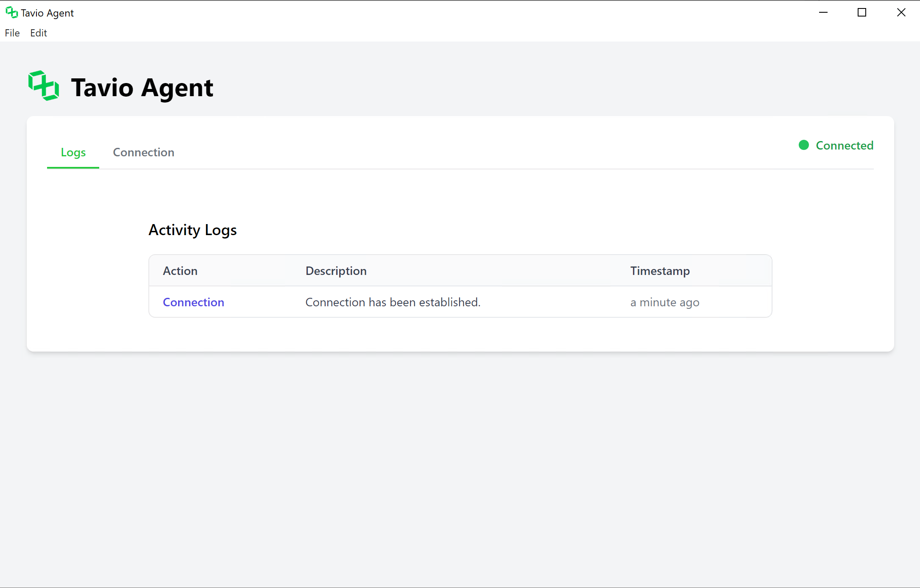Screen dimensions: 920x588
Task: Click the Activity Logs heading
Action: tap(192, 230)
